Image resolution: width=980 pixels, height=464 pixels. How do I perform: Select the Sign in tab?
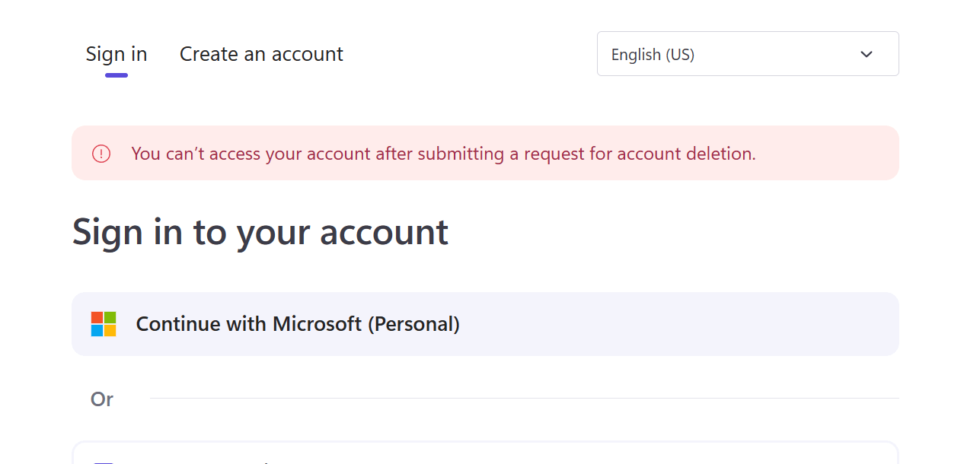116,53
